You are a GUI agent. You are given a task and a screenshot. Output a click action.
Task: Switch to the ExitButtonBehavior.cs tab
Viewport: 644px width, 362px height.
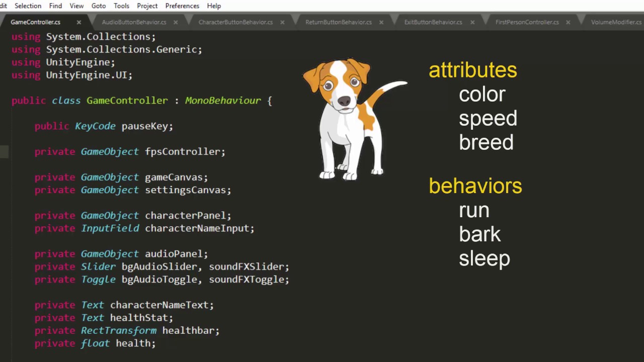[x=433, y=22]
